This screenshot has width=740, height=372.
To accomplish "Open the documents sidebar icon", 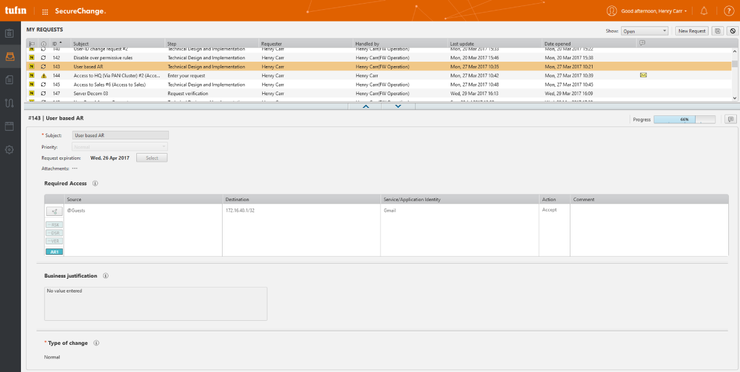I will coord(9,80).
